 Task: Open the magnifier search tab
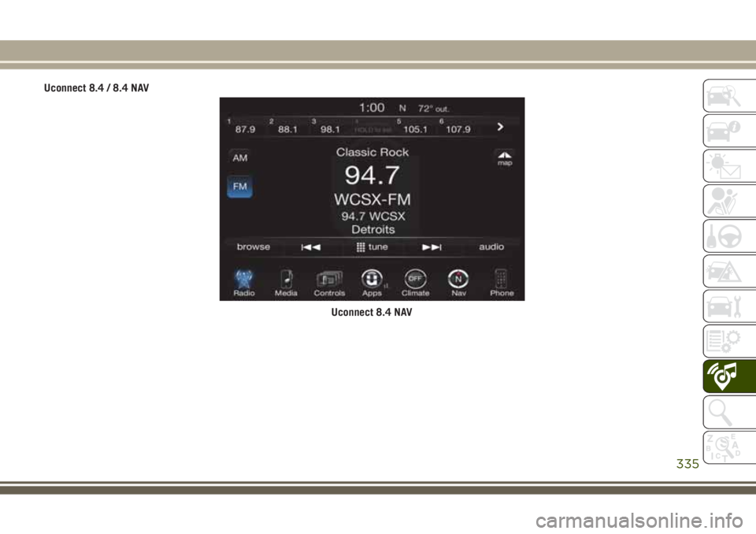728,412
